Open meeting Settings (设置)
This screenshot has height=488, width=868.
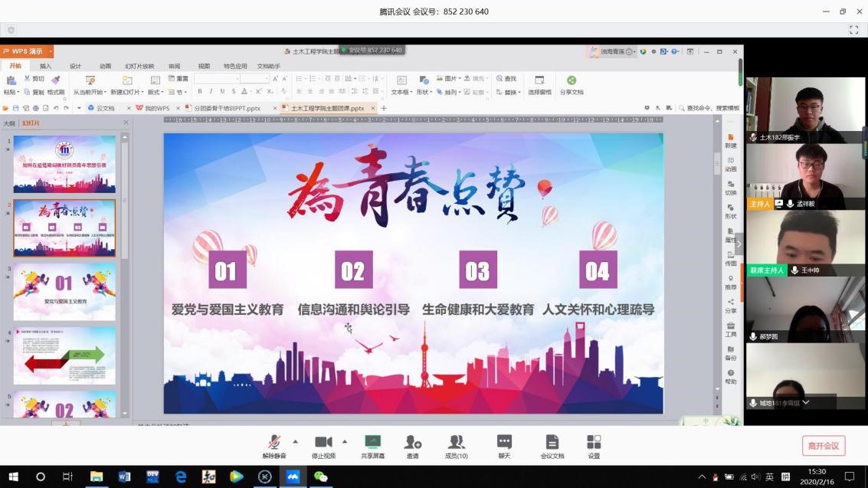594,443
